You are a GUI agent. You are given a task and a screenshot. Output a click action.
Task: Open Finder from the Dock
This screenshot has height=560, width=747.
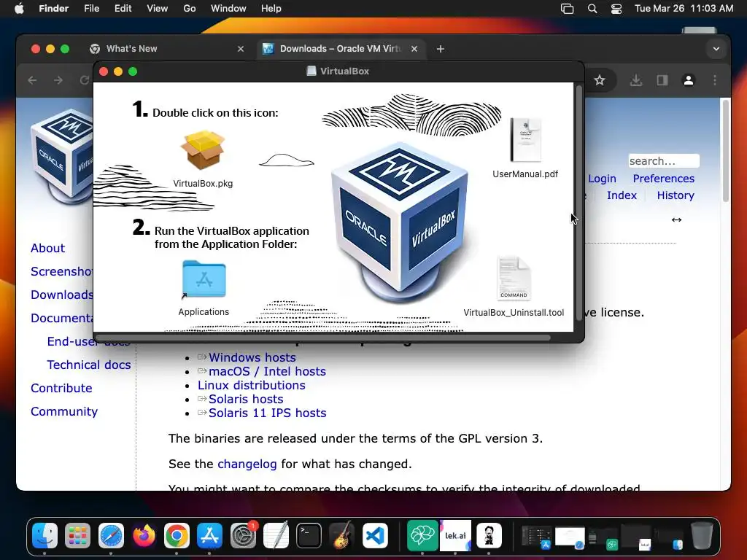(44, 536)
